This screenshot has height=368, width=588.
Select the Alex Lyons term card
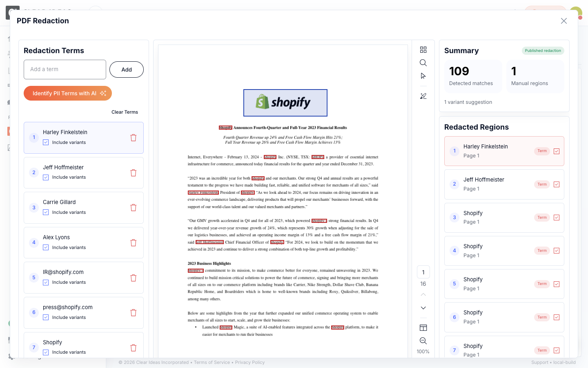pos(84,243)
